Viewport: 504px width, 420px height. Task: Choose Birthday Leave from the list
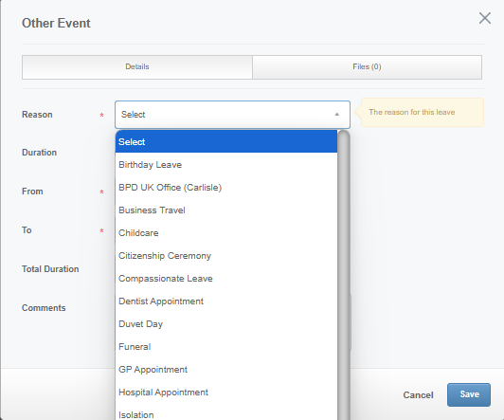(x=226, y=165)
